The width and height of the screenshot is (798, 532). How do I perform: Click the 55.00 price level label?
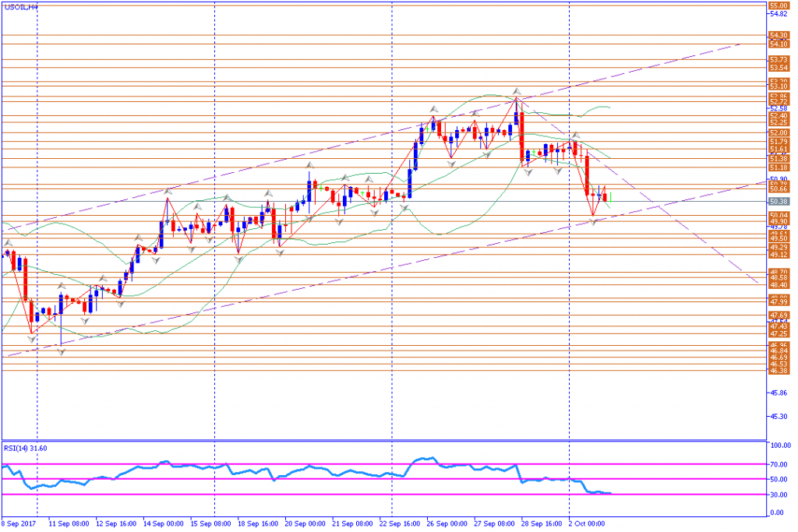point(779,5)
